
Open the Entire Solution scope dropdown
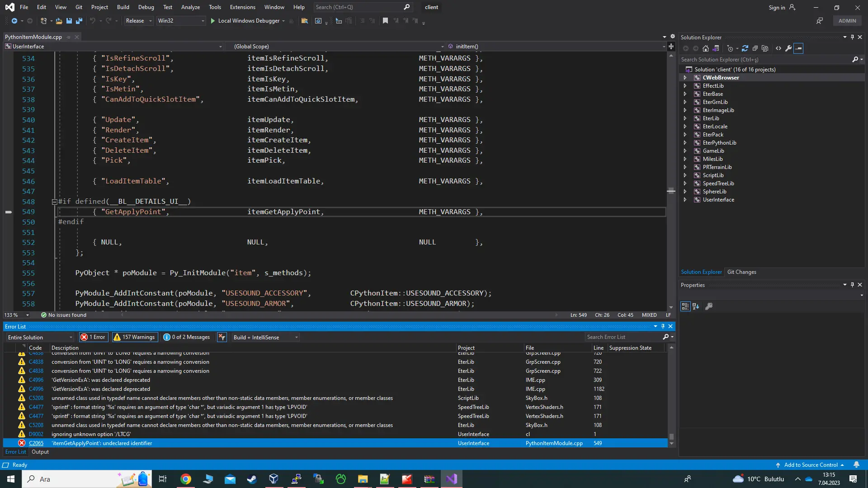click(x=40, y=338)
